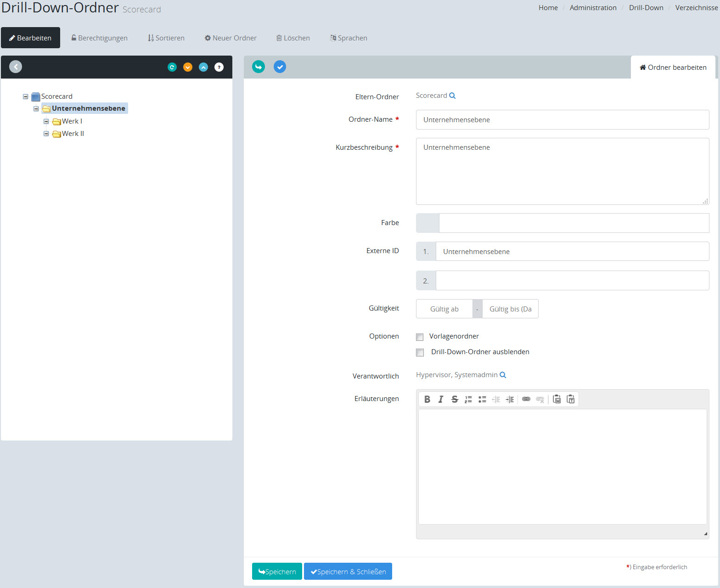
Task: Check Drill-Down-Ordner ausblenden option
Action: pos(420,353)
